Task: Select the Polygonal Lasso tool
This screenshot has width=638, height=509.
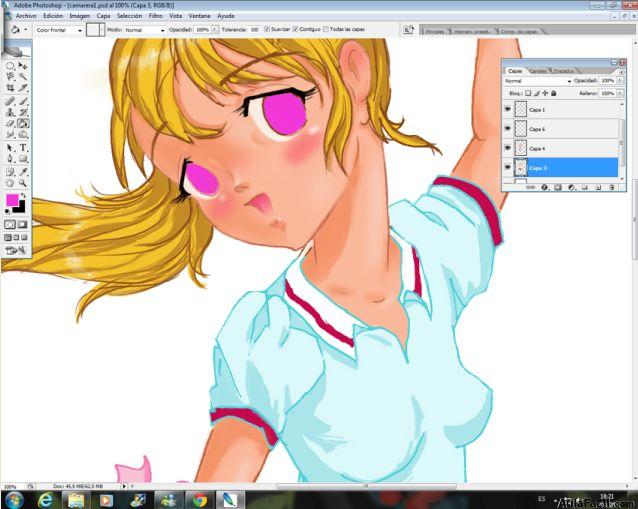Action: tap(10, 76)
